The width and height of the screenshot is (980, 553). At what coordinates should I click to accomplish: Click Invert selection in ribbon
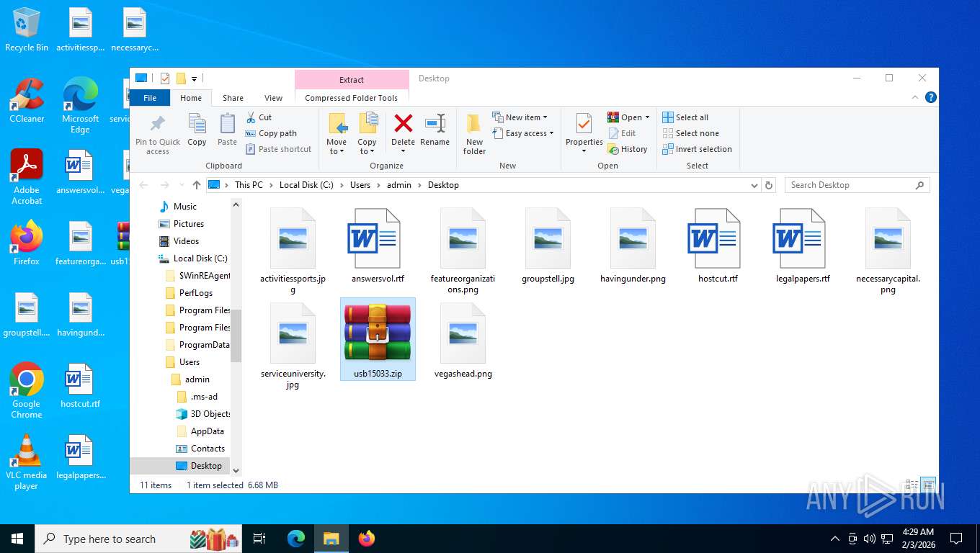pyautogui.click(x=697, y=149)
